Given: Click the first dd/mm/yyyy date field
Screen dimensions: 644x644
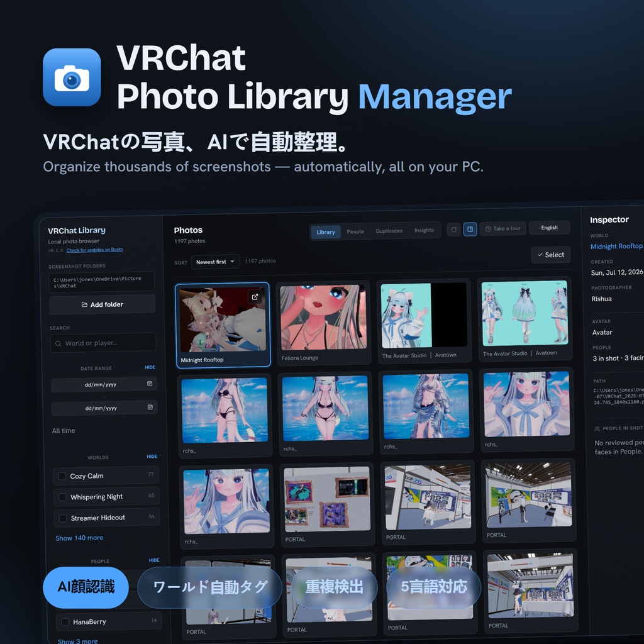Looking at the screenshot, I should (x=104, y=384).
